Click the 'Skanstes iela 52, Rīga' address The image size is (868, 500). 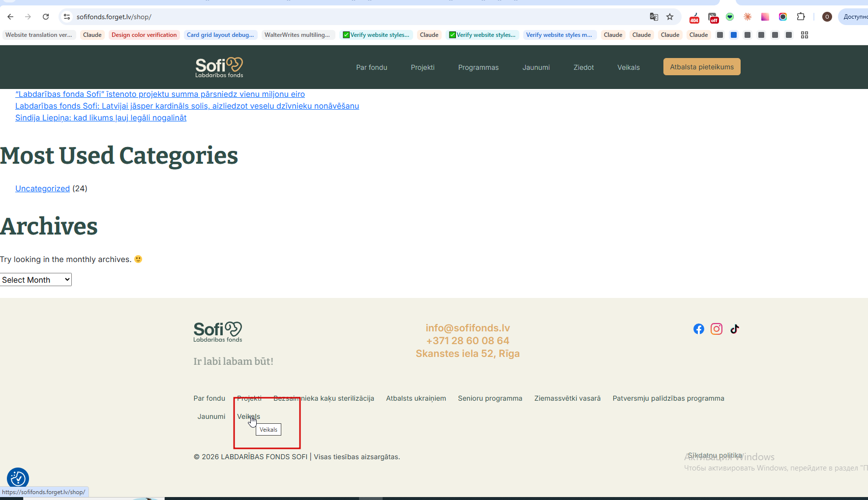coord(468,353)
